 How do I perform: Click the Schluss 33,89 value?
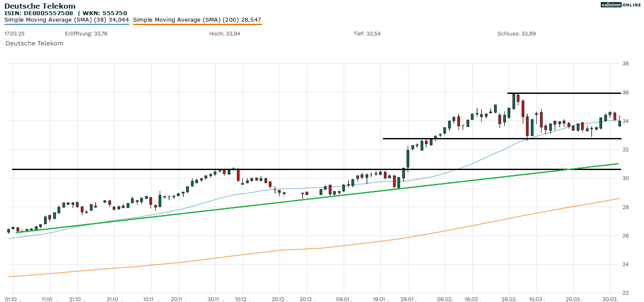click(x=516, y=34)
